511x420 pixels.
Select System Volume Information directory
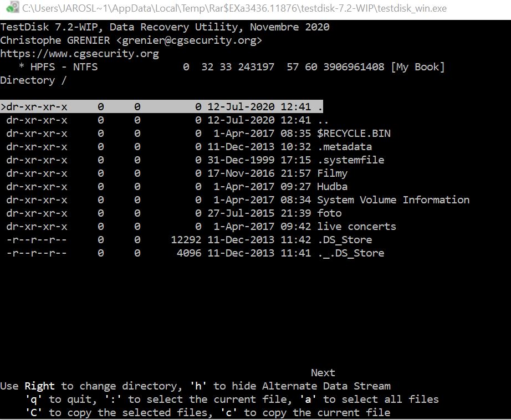[393, 200]
